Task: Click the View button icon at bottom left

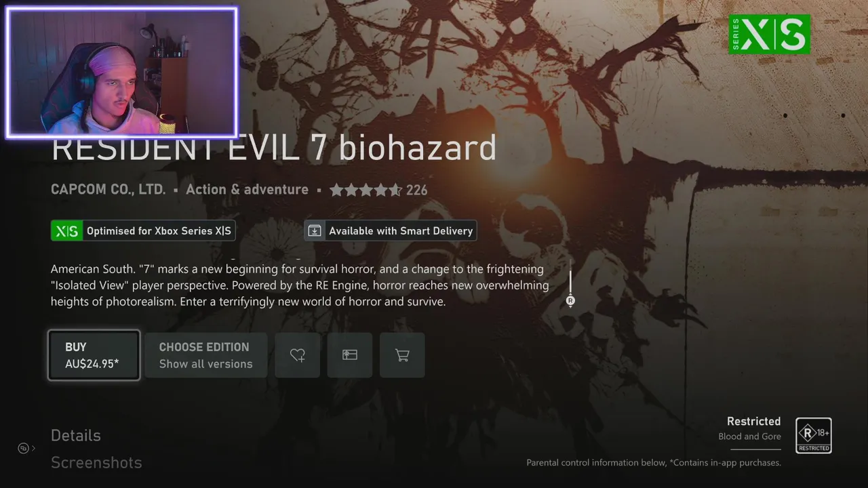Action: (23, 448)
